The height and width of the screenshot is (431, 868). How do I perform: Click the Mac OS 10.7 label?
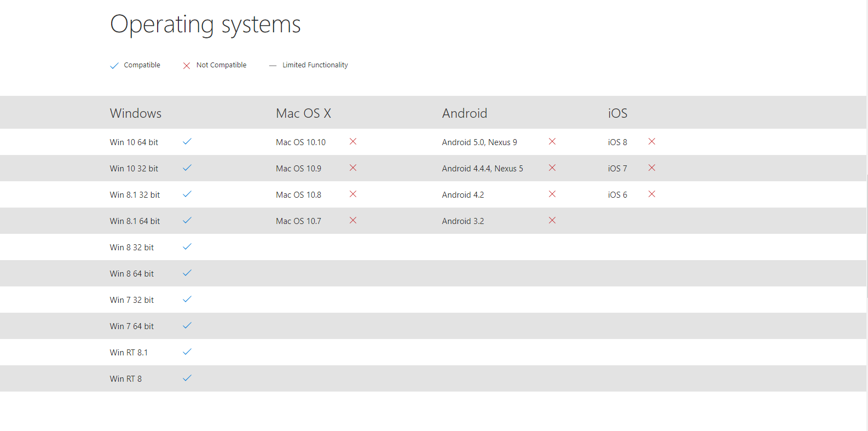click(298, 221)
